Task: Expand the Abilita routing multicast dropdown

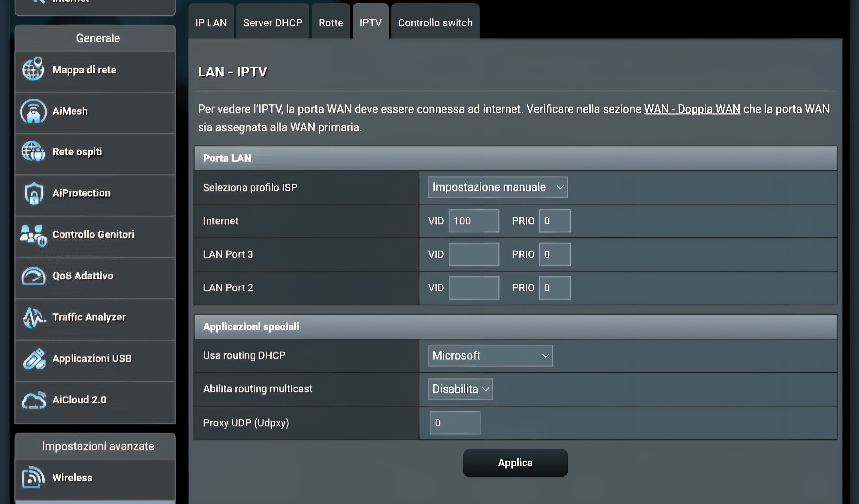Action: coord(460,389)
